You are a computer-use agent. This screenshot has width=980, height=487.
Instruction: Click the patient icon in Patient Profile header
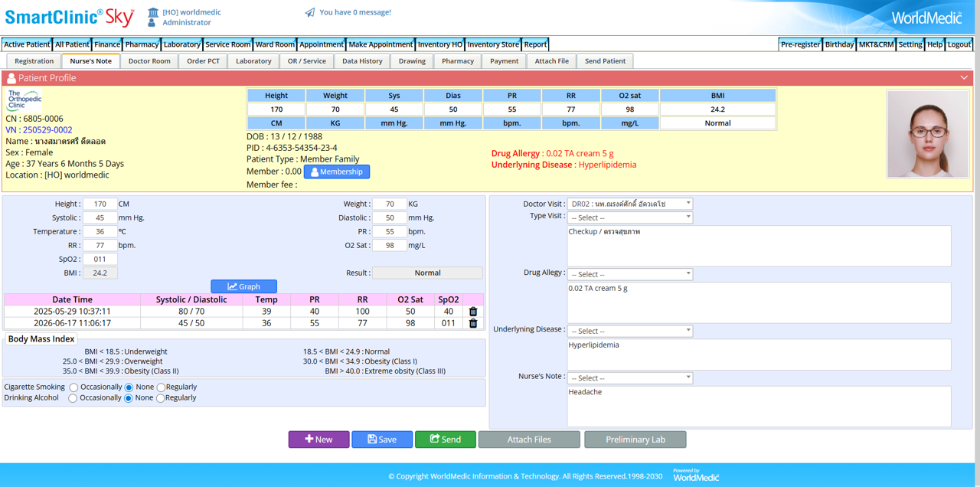click(x=11, y=78)
